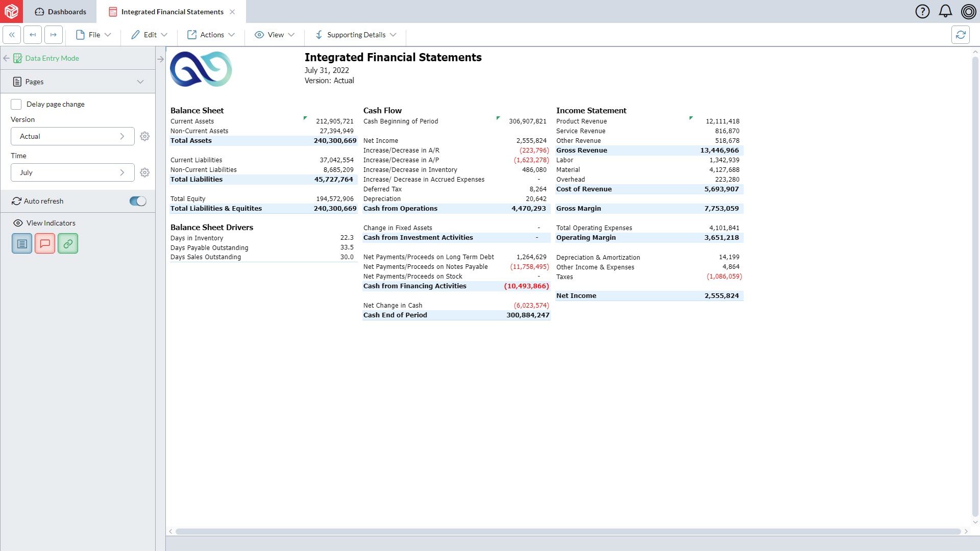This screenshot has width=980, height=551.
Task: Open the help question mark icon
Action: click(922, 11)
